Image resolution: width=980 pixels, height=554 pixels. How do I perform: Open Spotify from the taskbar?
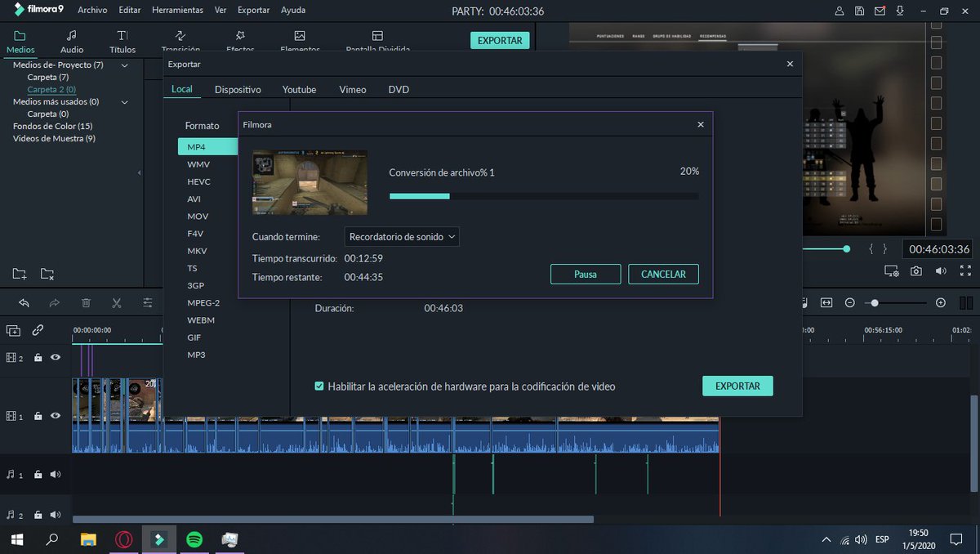pyautogui.click(x=194, y=539)
